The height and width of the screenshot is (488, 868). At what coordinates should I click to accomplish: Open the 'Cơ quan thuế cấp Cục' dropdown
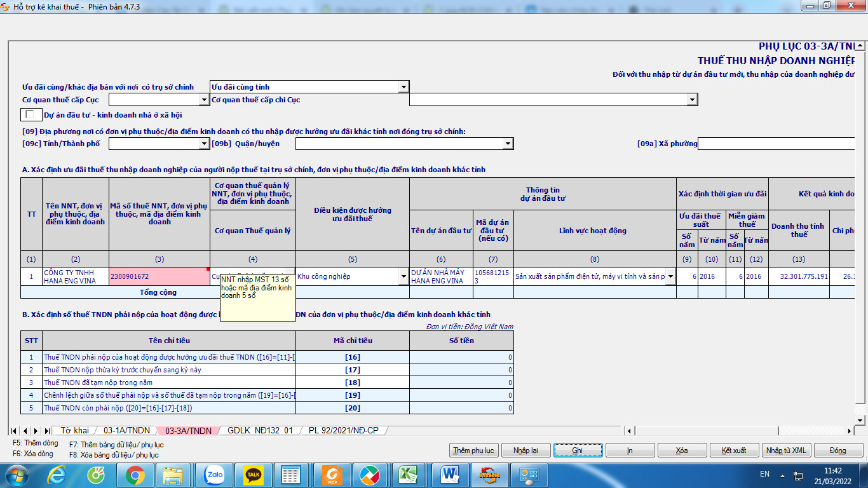click(204, 100)
